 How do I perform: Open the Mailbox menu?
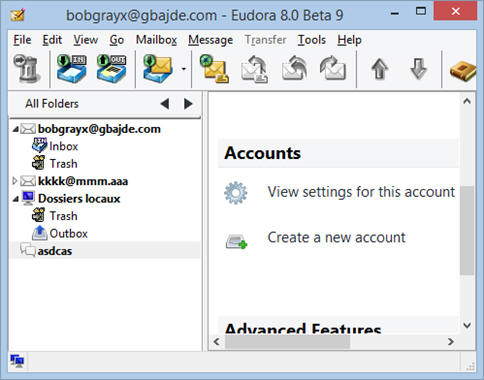pos(156,40)
